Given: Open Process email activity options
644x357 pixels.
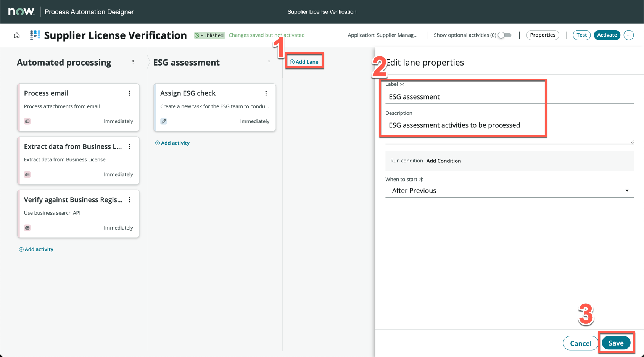Looking at the screenshot, I should coord(130,93).
